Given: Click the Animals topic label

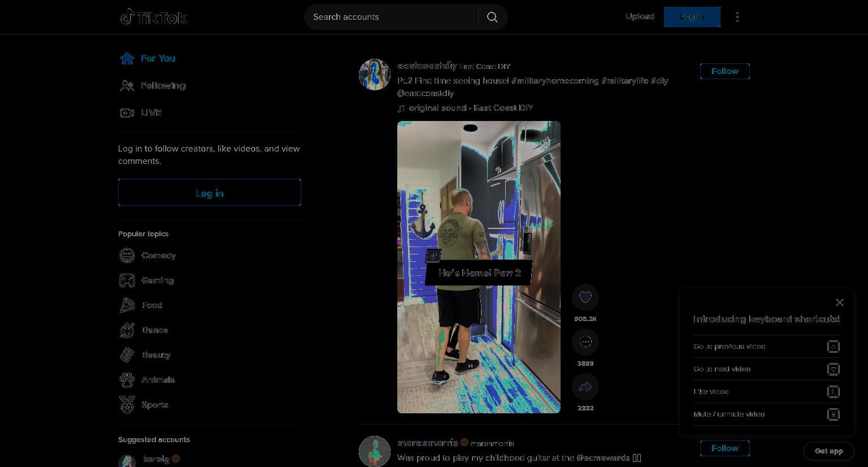Looking at the screenshot, I should [158, 380].
